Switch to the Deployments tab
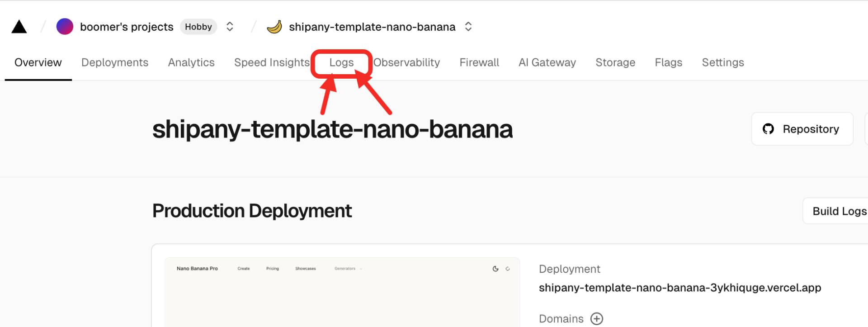868x327 pixels. click(x=115, y=62)
